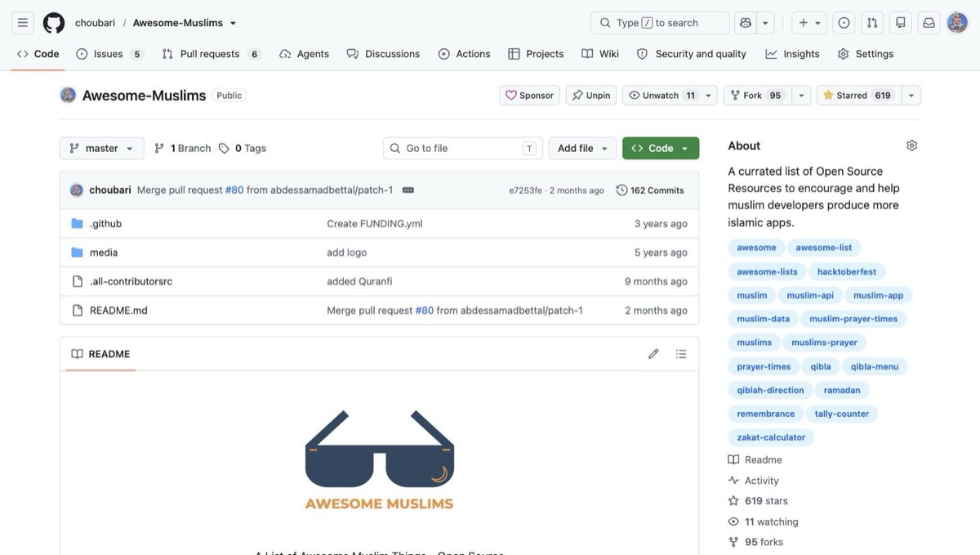Open the Wiki tab
The height and width of the screenshot is (555, 980).
[600, 54]
